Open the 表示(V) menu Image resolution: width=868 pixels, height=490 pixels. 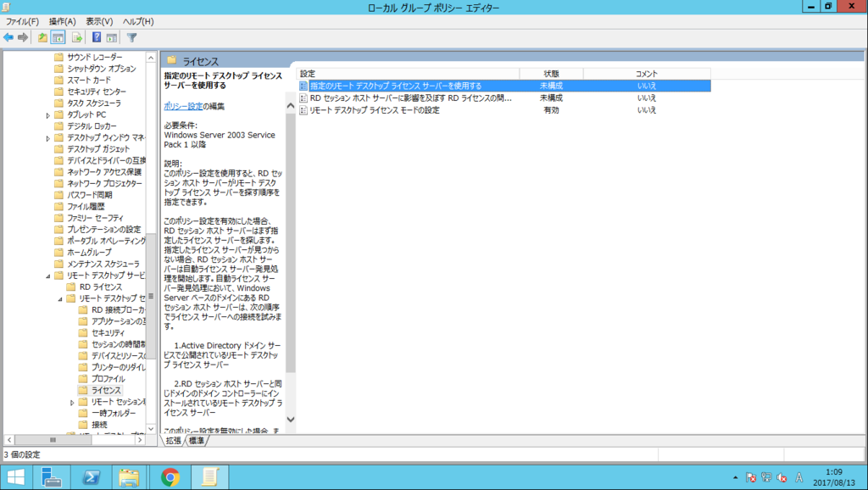[x=99, y=21]
